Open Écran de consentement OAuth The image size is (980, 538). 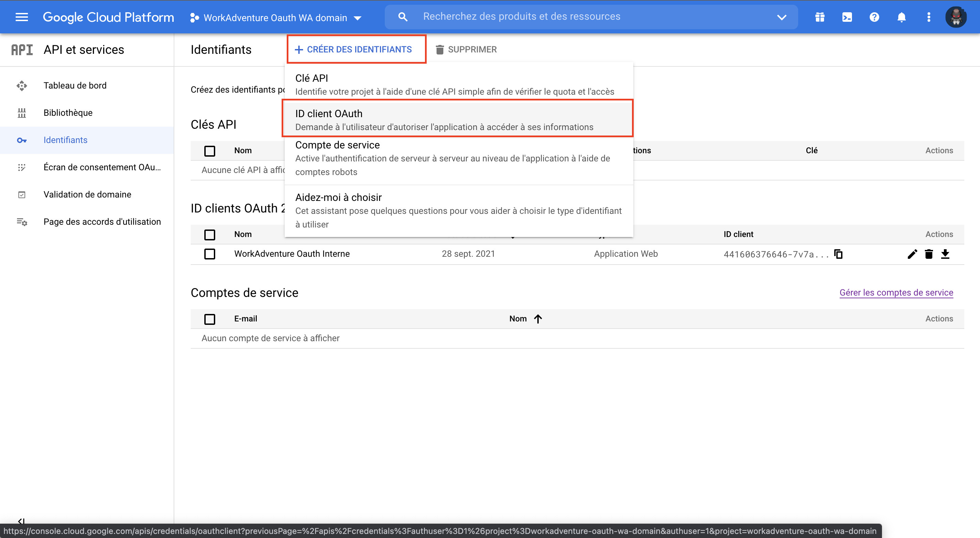pyautogui.click(x=87, y=167)
